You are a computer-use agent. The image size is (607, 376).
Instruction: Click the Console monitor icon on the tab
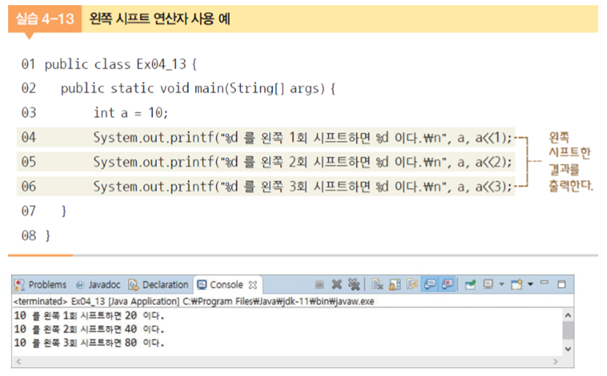(x=202, y=285)
